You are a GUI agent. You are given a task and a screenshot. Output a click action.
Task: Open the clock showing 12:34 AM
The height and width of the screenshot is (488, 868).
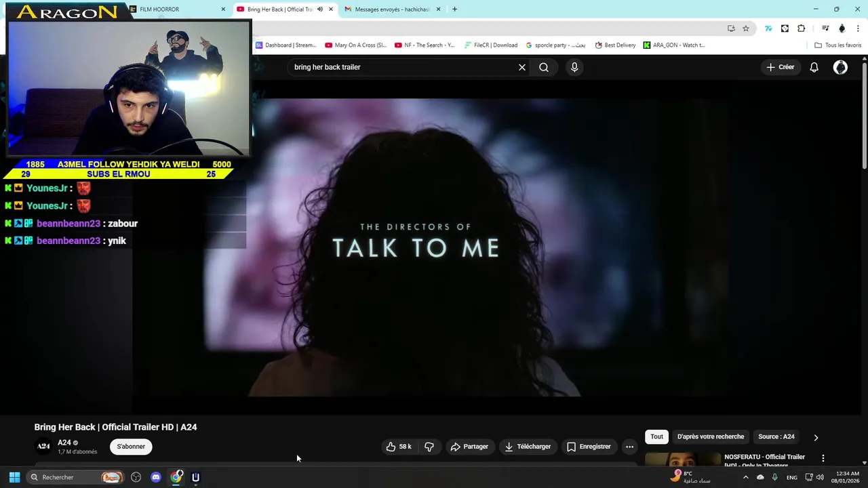pyautogui.click(x=847, y=477)
